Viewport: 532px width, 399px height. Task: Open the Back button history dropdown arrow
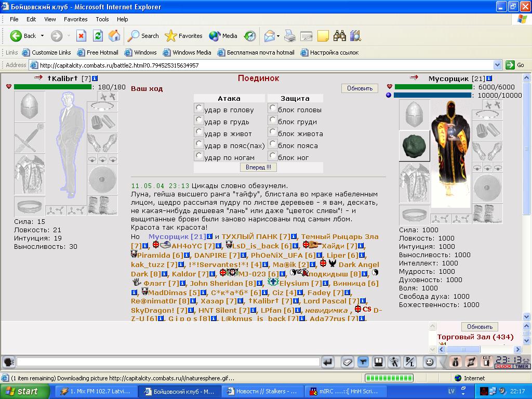43,36
